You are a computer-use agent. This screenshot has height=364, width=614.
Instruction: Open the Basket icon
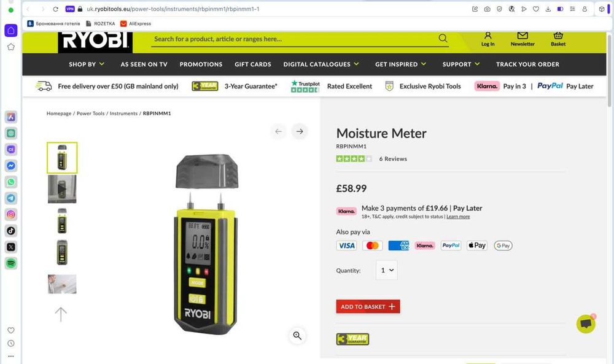[x=558, y=36]
